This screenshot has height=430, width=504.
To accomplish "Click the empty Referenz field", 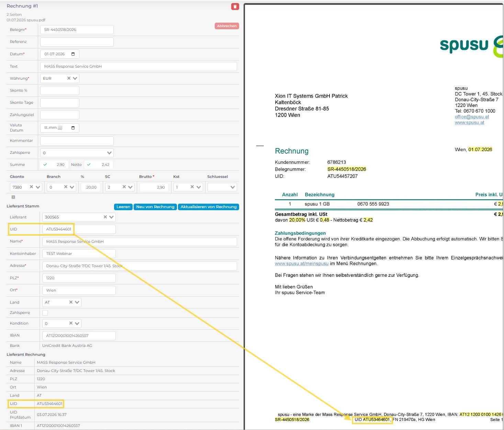I will [x=77, y=42].
